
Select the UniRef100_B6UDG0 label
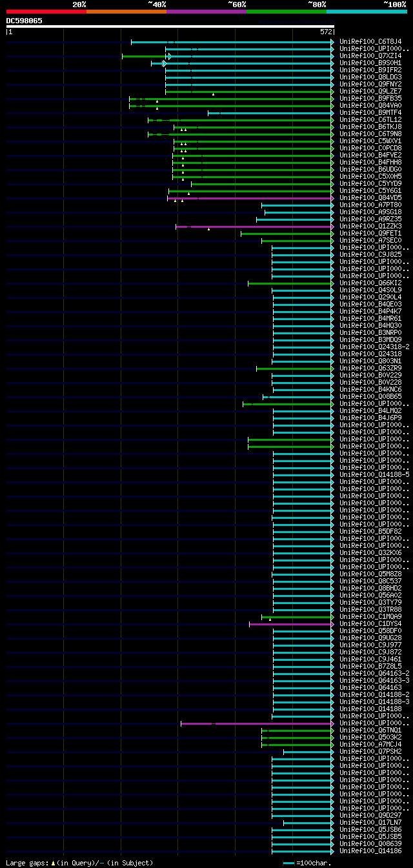[370, 169]
